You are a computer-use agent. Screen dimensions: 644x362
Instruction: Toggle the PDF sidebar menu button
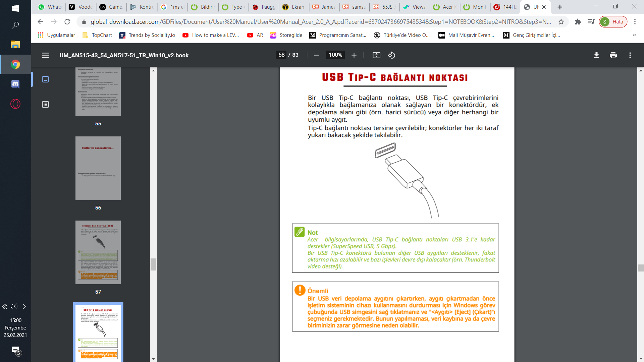coord(45,55)
